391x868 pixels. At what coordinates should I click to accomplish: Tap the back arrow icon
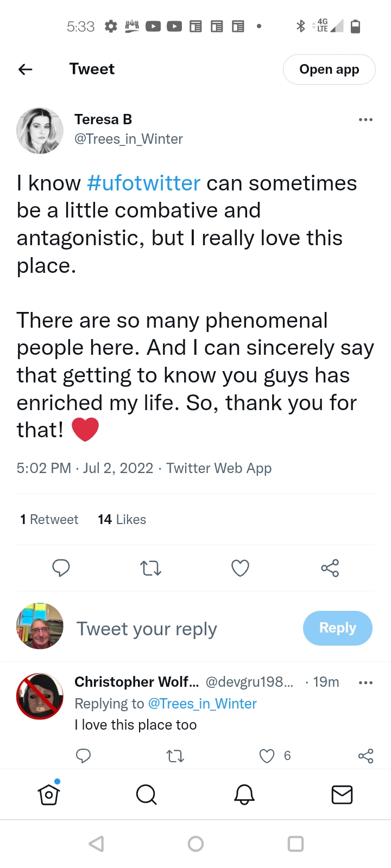[26, 69]
